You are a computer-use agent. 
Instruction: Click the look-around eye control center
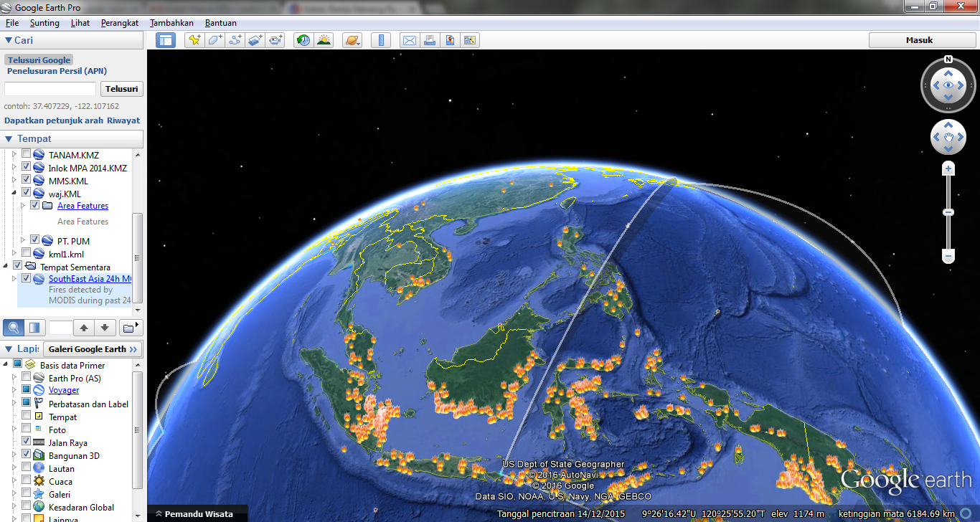pyautogui.click(x=948, y=85)
